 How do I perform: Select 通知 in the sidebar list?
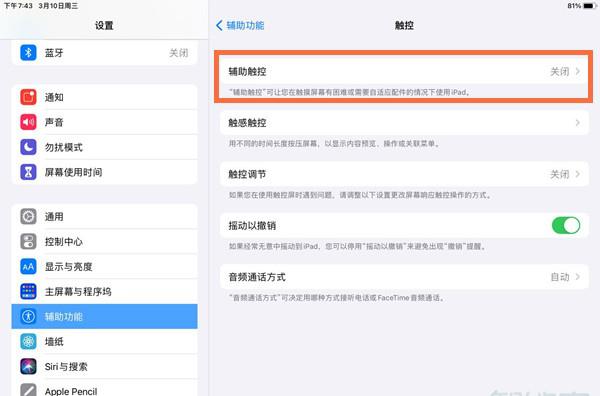104,97
